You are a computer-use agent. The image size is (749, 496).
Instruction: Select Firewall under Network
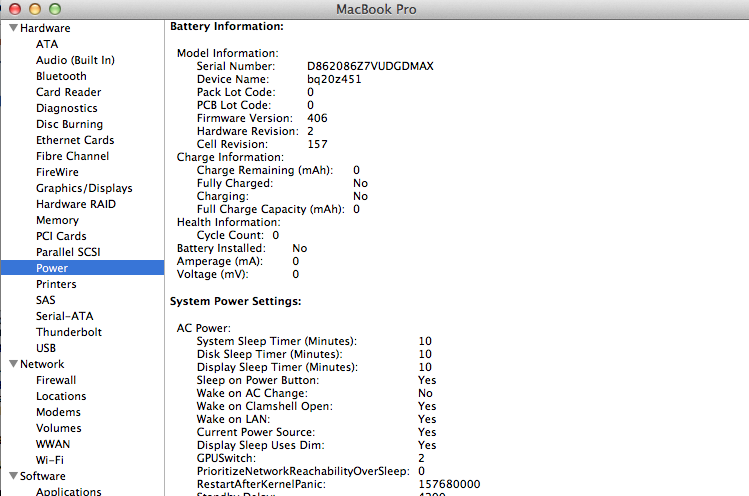click(56, 380)
